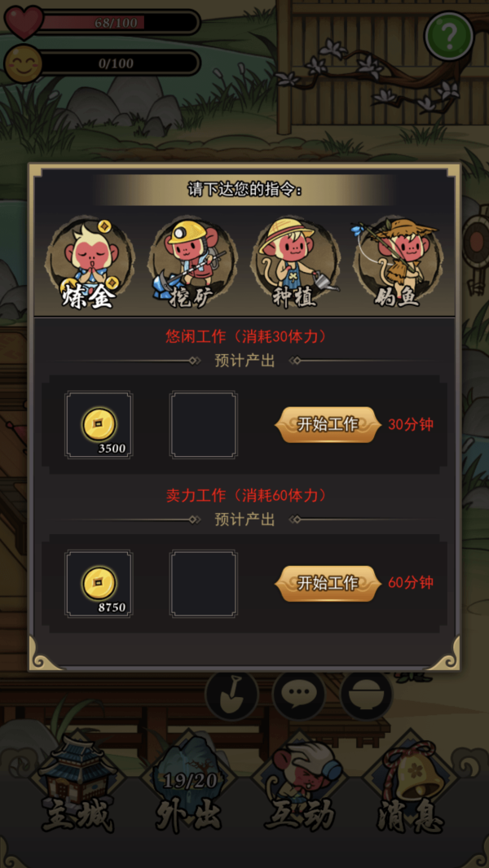Tap the 68/100 health bar
The image size is (489, 868).
pos(117,23)
